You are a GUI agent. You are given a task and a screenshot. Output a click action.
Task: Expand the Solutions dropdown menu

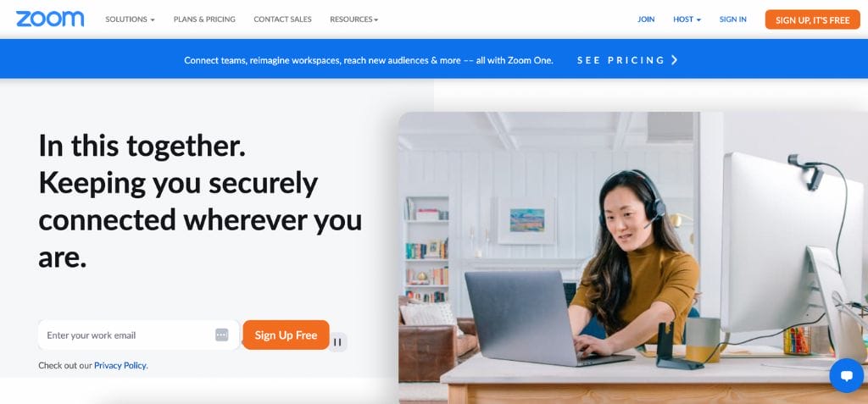tap(130, 19)
